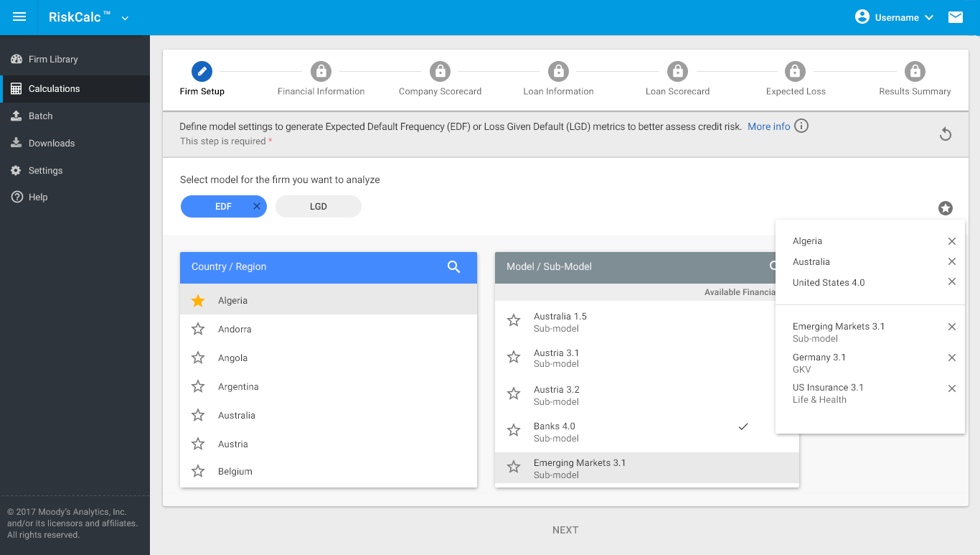
Task: Open Settings in the sidebar
Action: coord(75,170)
